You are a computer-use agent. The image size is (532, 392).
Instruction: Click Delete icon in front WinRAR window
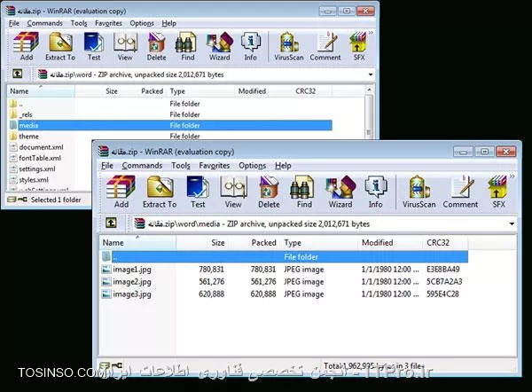click(x=269, y=192)
